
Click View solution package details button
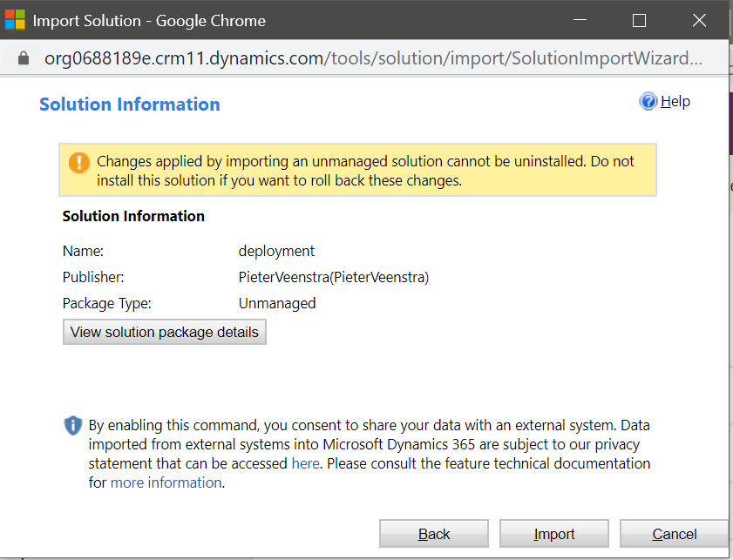pyautogui.click(x=165, y=332)
